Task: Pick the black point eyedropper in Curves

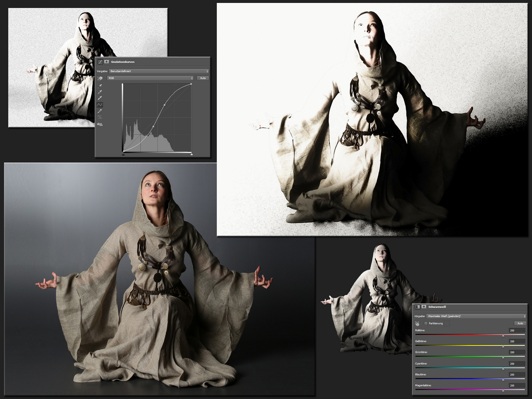Action: coord(100,86)
